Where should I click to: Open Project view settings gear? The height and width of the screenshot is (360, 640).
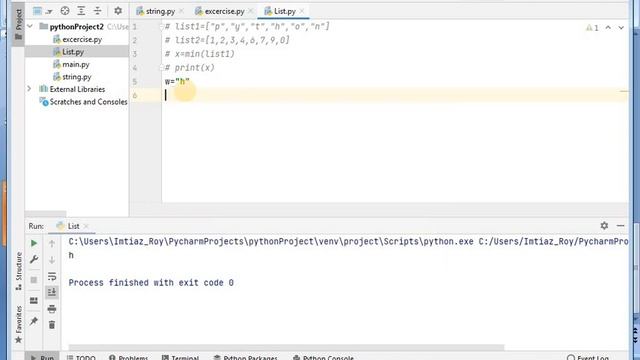pyautogui.click(x=118, y=11)
